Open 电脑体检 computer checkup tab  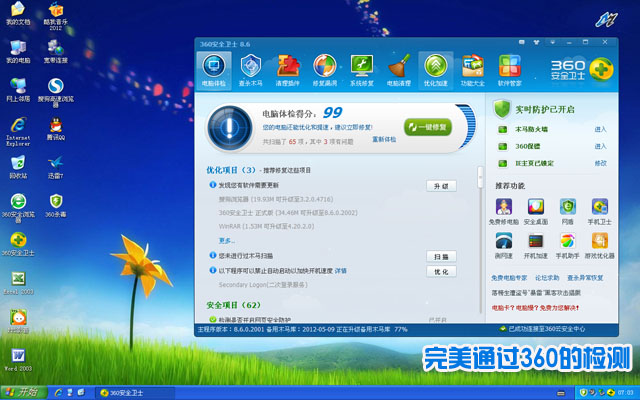214,71
